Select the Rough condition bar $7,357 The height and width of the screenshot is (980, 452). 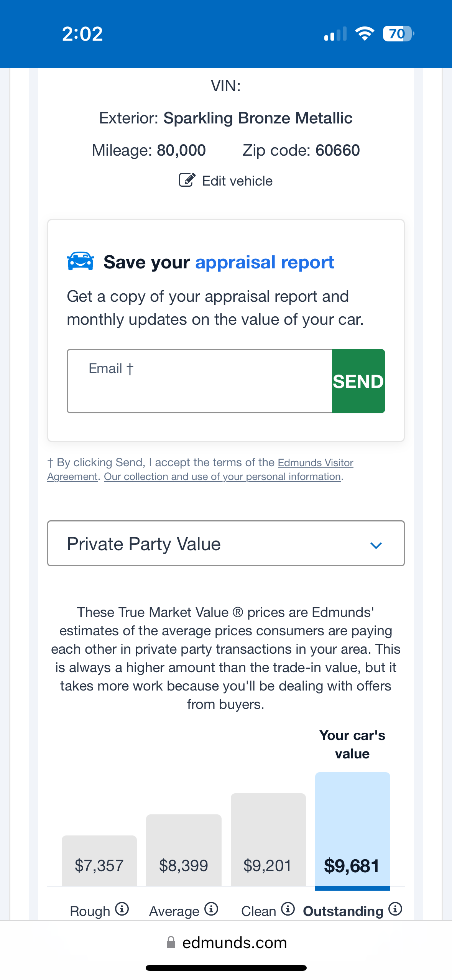(x=99, y=861)
